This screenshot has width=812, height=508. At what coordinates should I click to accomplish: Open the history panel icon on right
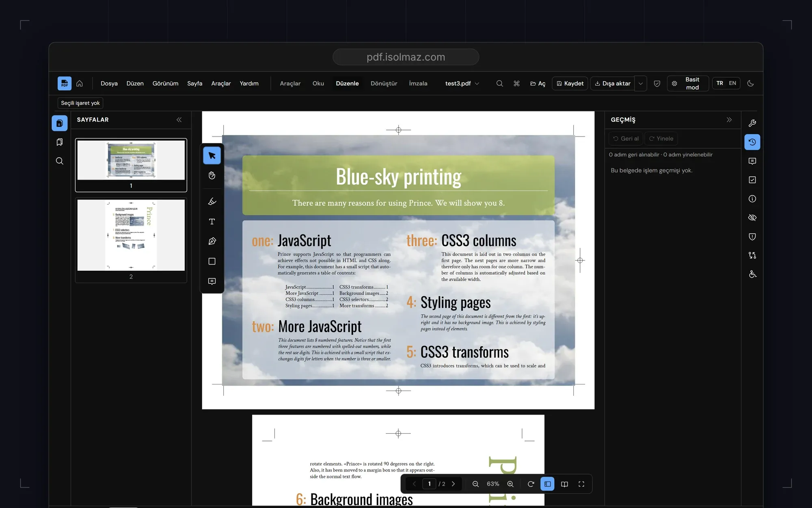(x=752, y=142)
